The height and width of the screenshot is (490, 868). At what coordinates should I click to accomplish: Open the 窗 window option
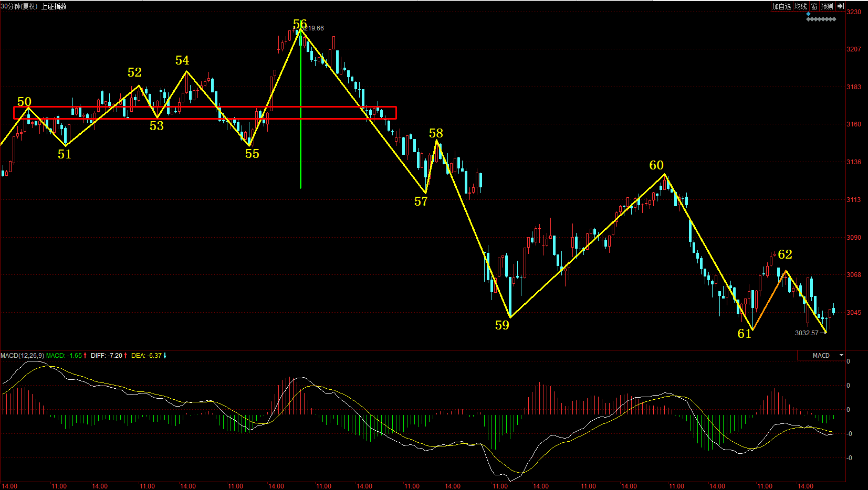[814, 6]
